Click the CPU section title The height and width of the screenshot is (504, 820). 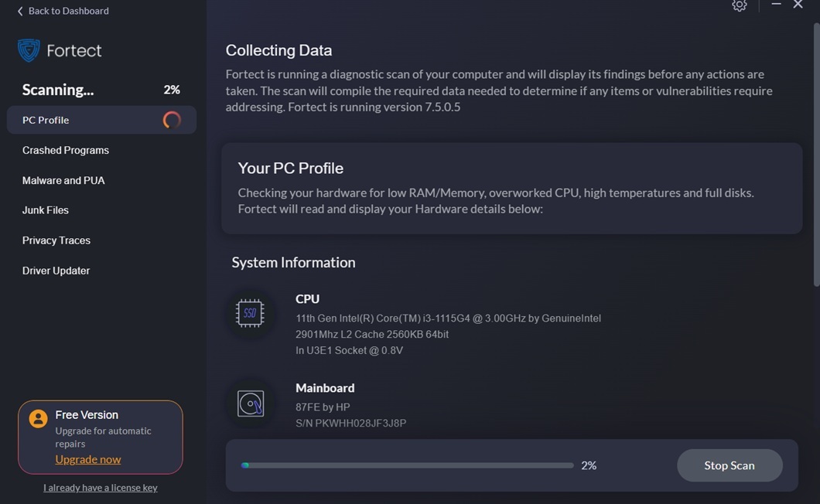click(308, 299)
